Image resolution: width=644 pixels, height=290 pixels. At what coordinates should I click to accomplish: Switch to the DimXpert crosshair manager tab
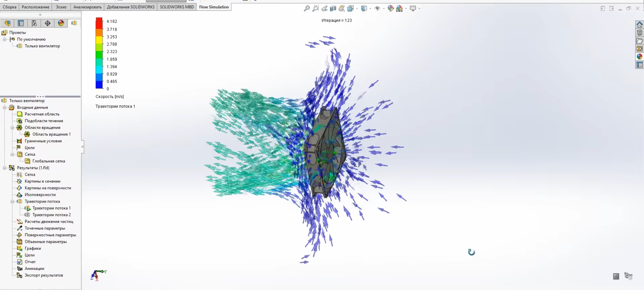47,23
